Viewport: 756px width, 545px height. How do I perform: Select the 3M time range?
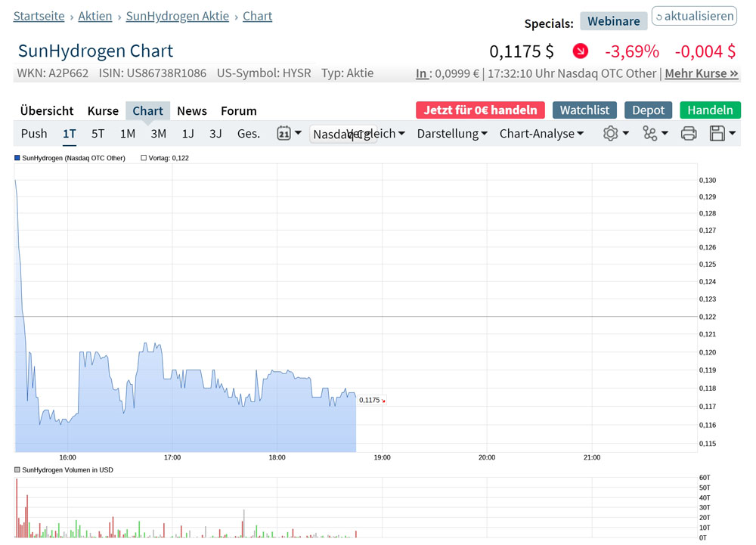(x=158, y=134)
